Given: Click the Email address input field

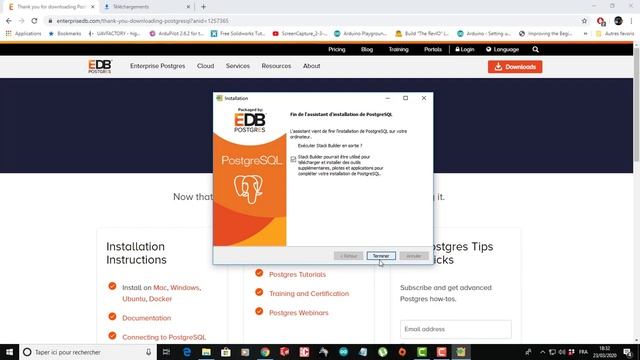Looking at the screenshot, I should tap(456, 329).
